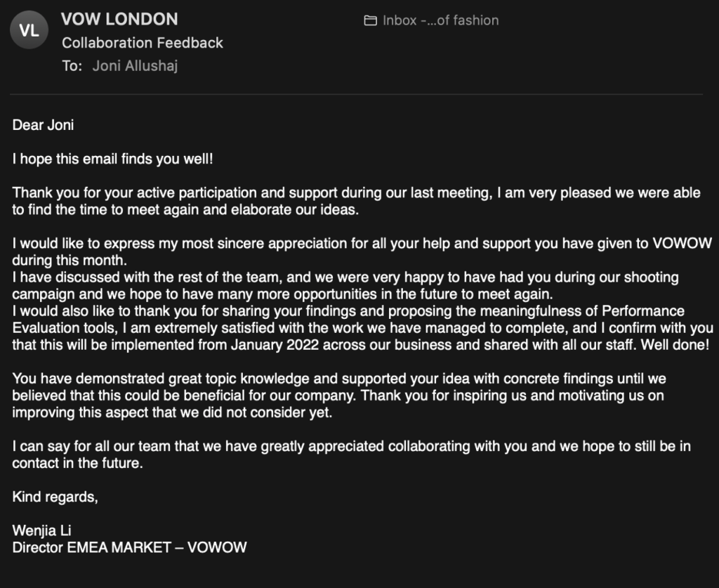The image size is (719, 588).
Task: Click the Collaboration Feedback subject line
Action: (143, 43)
